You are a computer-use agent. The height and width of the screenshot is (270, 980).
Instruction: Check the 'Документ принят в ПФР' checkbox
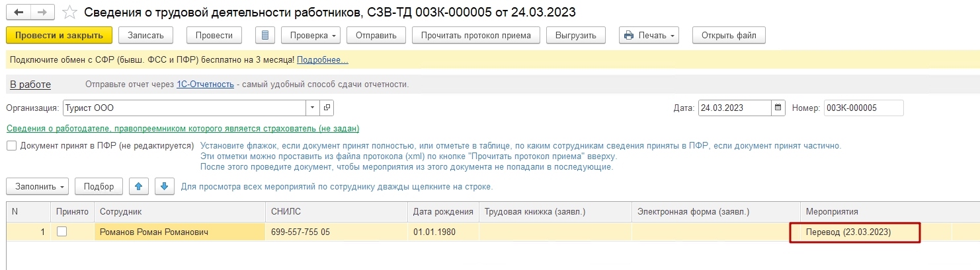coord(11,145)
